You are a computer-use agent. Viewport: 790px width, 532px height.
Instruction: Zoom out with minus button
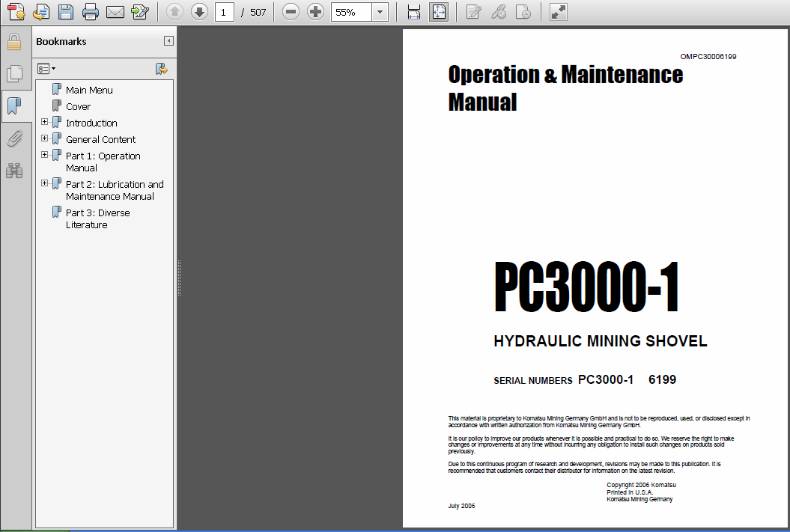point(291,11)
